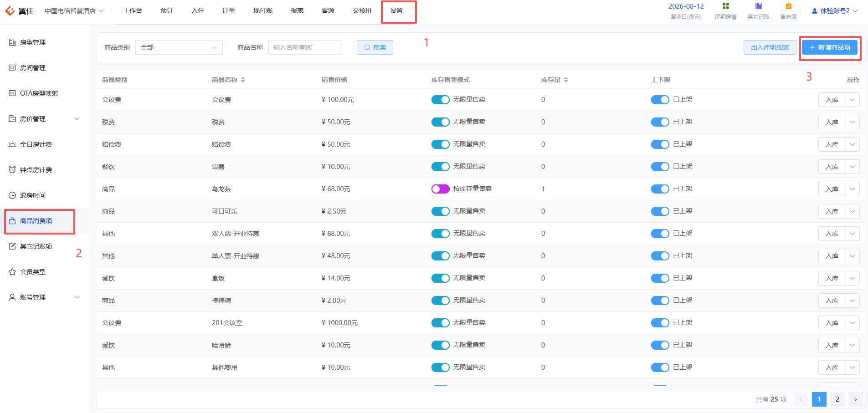Click the 翼住 logo icon
This screenshot has width=868, height=413.
[x=10, y=10]
